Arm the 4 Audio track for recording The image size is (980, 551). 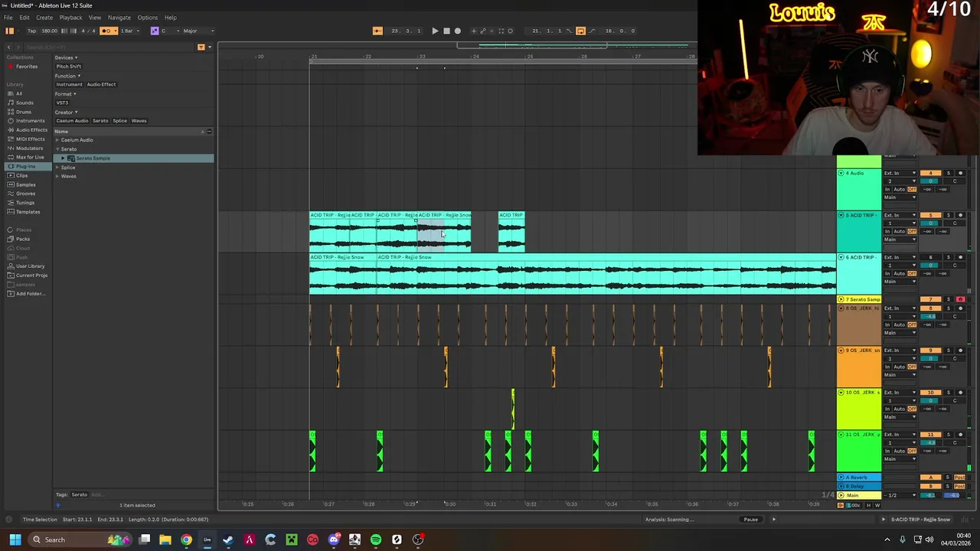pyautogui.click(x=960, y=173)
